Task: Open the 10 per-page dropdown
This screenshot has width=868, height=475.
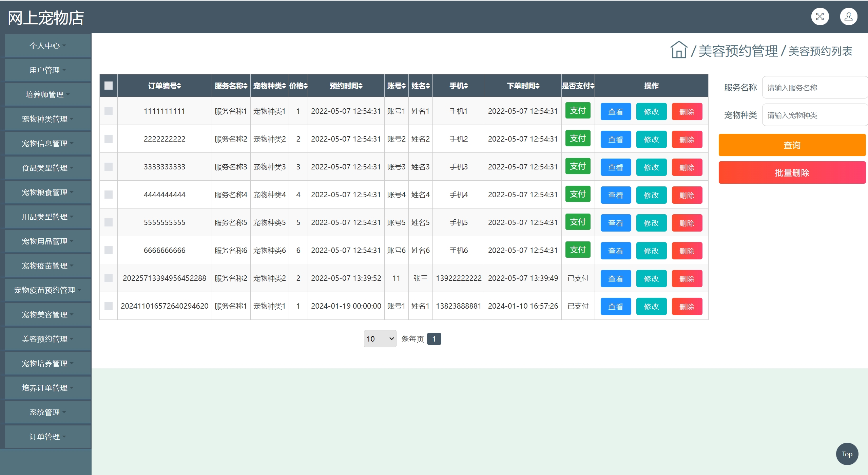Action: coord(380,339)
